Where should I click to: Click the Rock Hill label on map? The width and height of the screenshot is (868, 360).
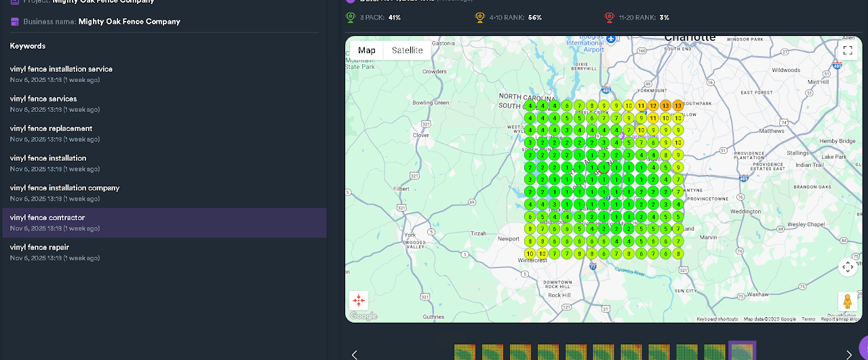(x=559, y=296)
